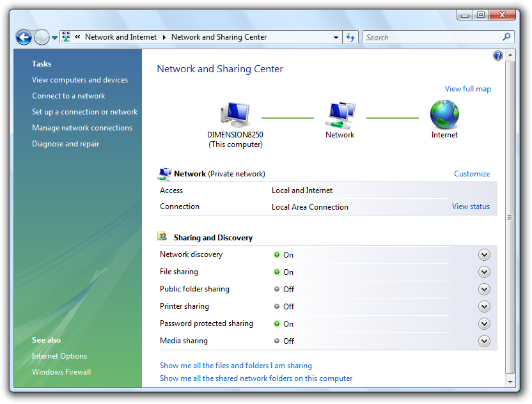Click Manage network connections
Screen dimensions: 532x404
point(82,128)
